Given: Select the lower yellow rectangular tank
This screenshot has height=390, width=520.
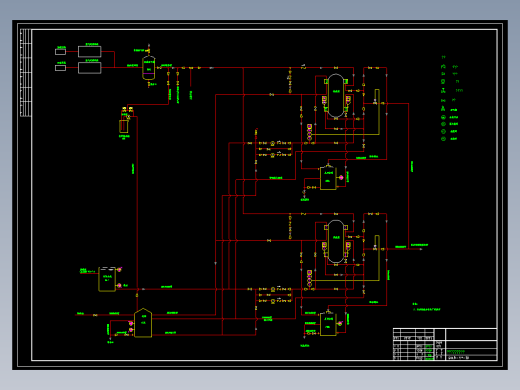Looking at the screenshot, I should click(328, 324).
